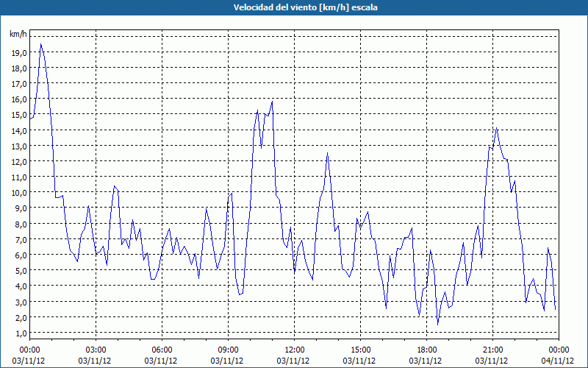Click the 'km/h' unit label on the y-axis

18,34
